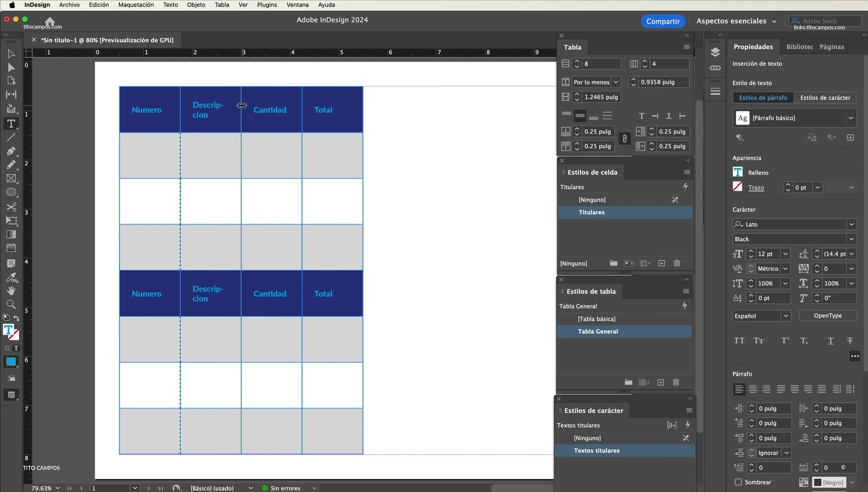Select the Line tool
Screen dimensions: 868x492
[11, 137]
